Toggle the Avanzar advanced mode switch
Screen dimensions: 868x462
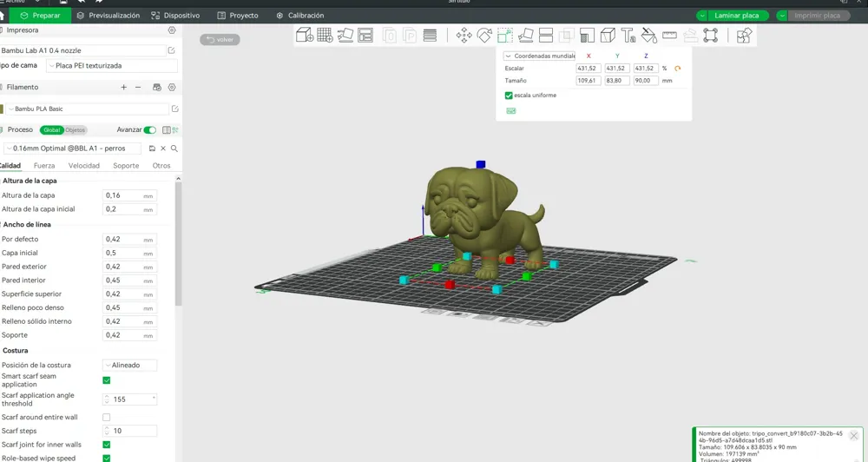pos(150,129)
